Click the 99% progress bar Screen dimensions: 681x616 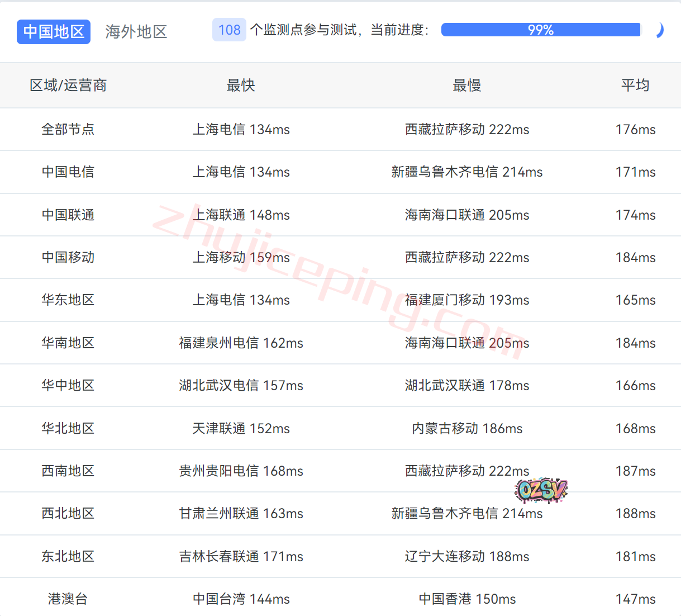click(x=540, y=30)
